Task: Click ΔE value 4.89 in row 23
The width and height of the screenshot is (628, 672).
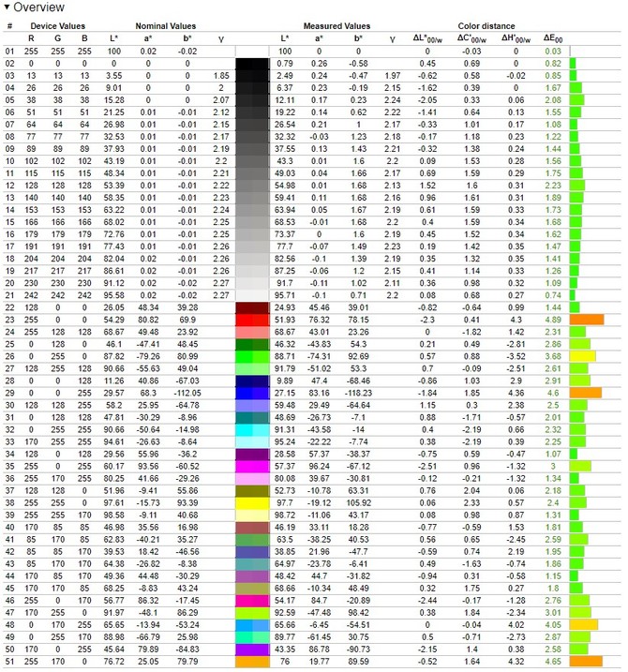Action: coord(553,320)
